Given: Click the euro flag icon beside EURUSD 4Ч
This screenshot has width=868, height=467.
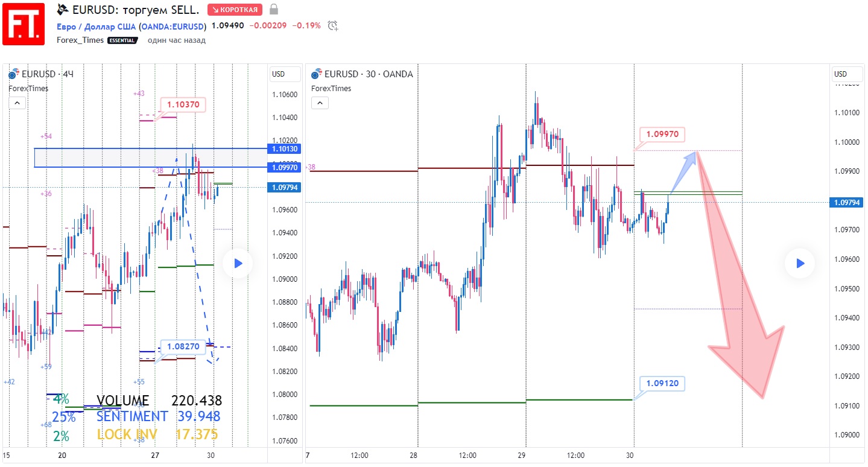Looking at the screenshot, I should 14,74.
